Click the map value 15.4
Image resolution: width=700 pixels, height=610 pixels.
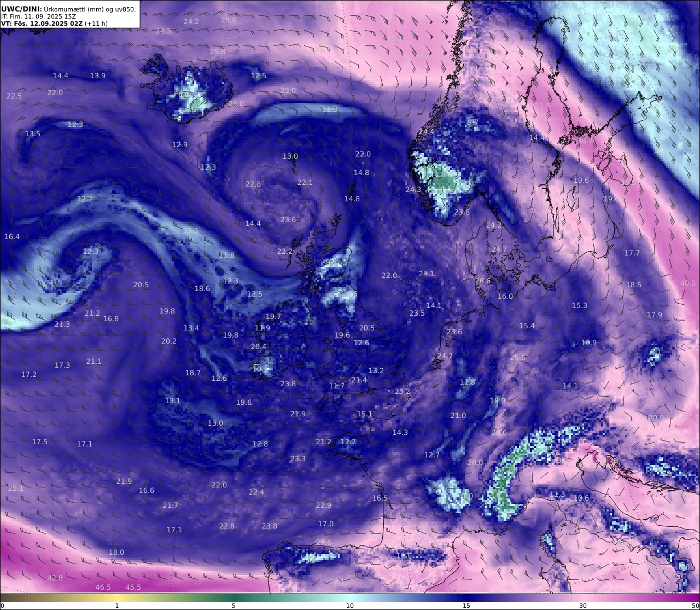point(527,326)
